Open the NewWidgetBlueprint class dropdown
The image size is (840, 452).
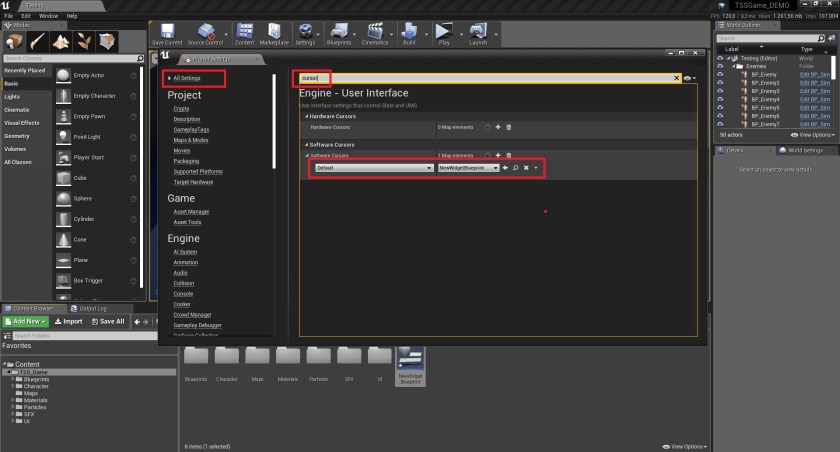[x=467, y=168]
